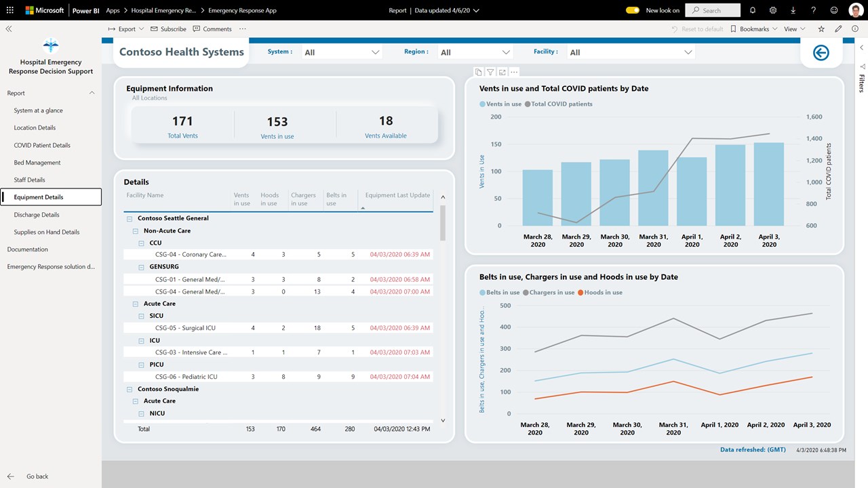The height and width of the screenshot is (488, 868).
Task: Click the favorite star icon
Action: [x=821, y=29]
